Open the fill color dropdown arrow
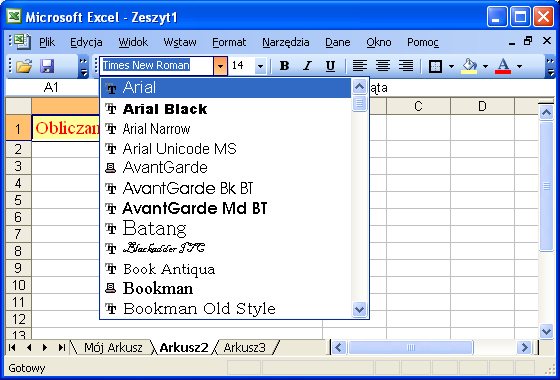Image resolution: width=560 pixels, height=380 pixels. click(485, 66)
